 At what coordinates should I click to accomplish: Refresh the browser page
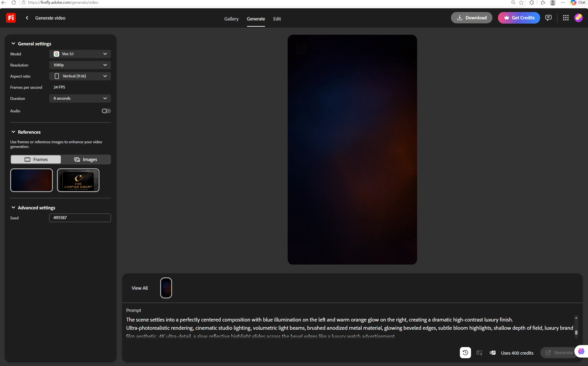click(14, 2)
